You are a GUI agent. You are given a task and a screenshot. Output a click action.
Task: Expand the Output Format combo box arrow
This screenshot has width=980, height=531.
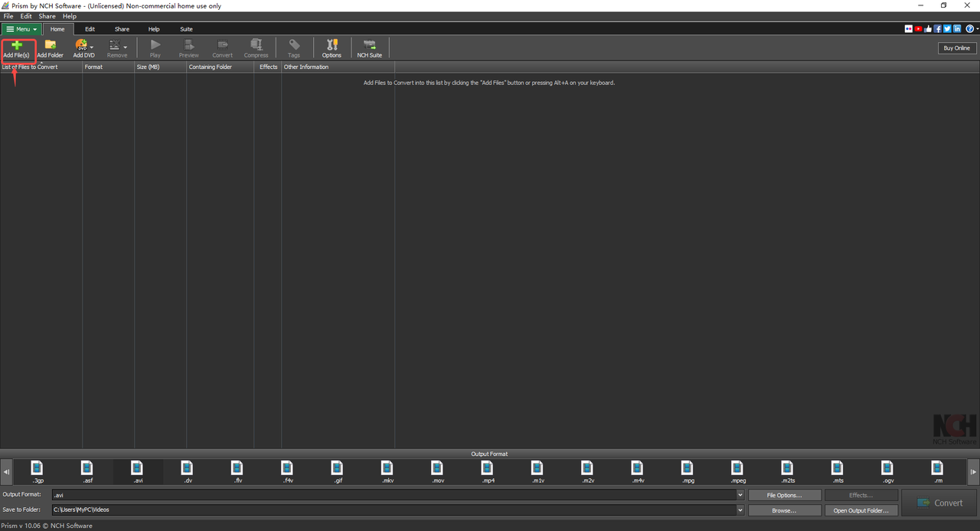click(740, 495)
